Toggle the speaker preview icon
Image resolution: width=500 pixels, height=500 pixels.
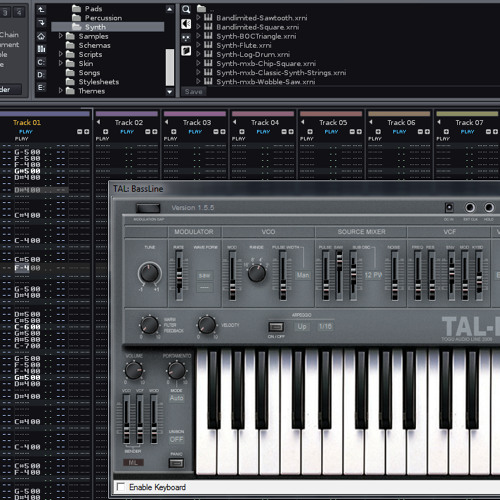pyautogui.click(x=186, y=24)
